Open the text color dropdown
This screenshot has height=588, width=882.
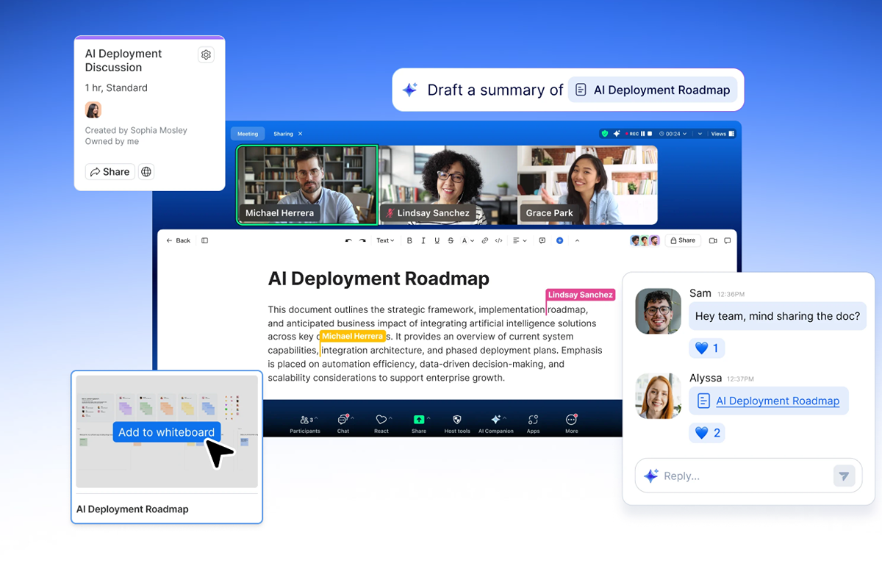click(467, 240)
